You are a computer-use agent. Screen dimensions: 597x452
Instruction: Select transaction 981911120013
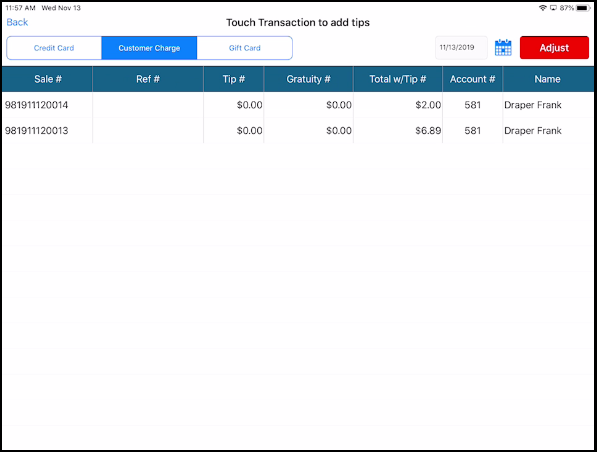tap(298, 131)
